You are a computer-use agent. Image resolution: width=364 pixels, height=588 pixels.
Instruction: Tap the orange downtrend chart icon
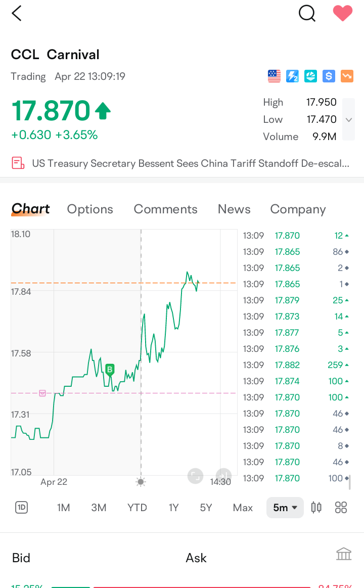point(347,76)
